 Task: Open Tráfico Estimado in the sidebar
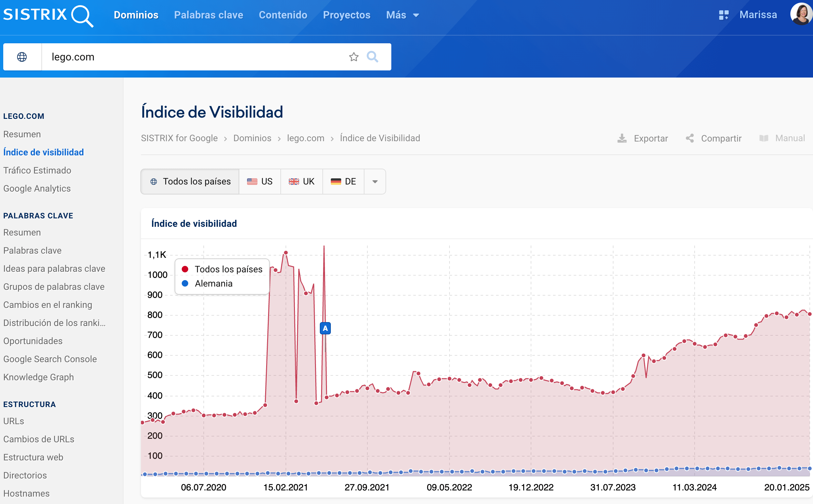[x=37, y=170]
